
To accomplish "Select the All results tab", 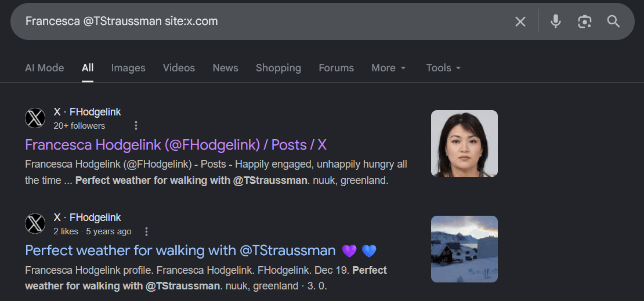I will click(88, 68).
